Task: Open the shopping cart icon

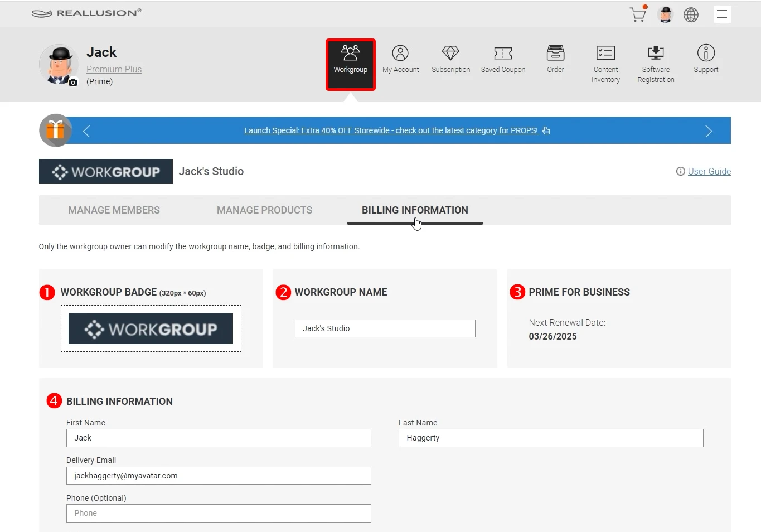Action: [x=638, y=14]
